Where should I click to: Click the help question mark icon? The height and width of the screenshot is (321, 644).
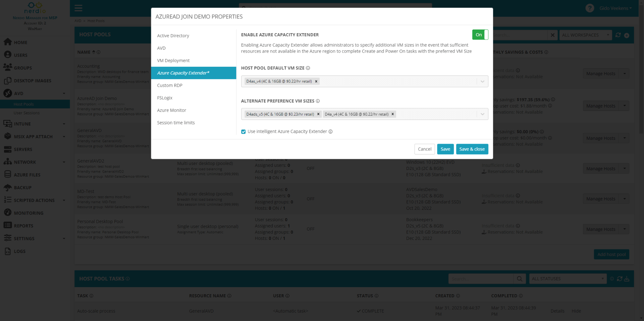tap(590, 8)
